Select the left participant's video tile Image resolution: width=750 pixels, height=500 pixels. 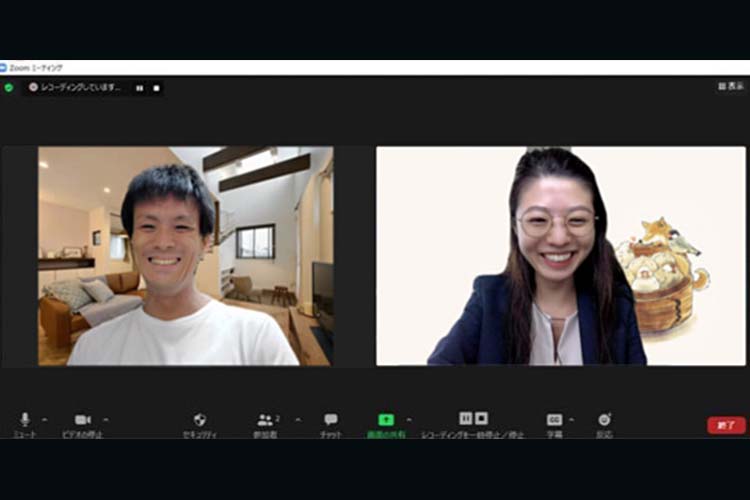click(185, 256)
